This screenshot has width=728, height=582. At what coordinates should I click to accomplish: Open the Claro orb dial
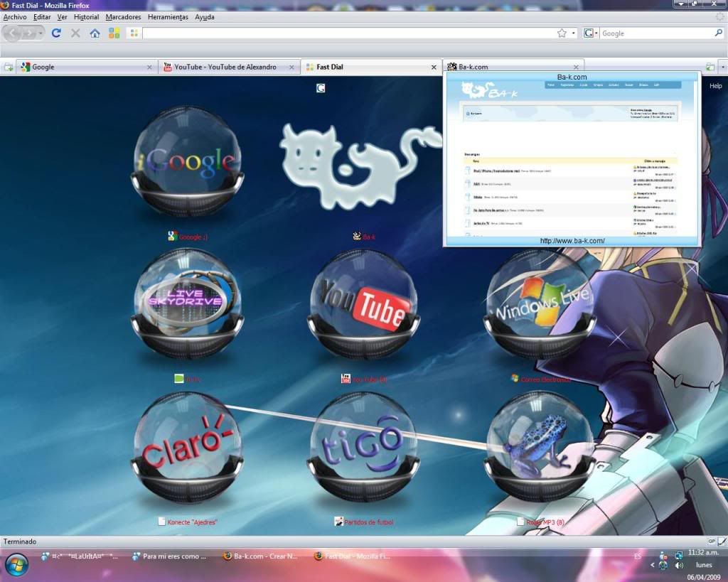pyautogui.click(x=187, y=447)
